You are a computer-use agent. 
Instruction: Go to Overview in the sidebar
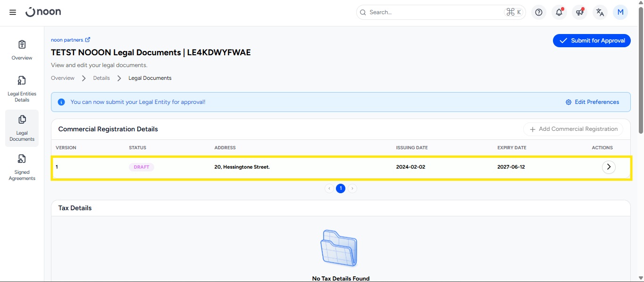coord(22,50)
